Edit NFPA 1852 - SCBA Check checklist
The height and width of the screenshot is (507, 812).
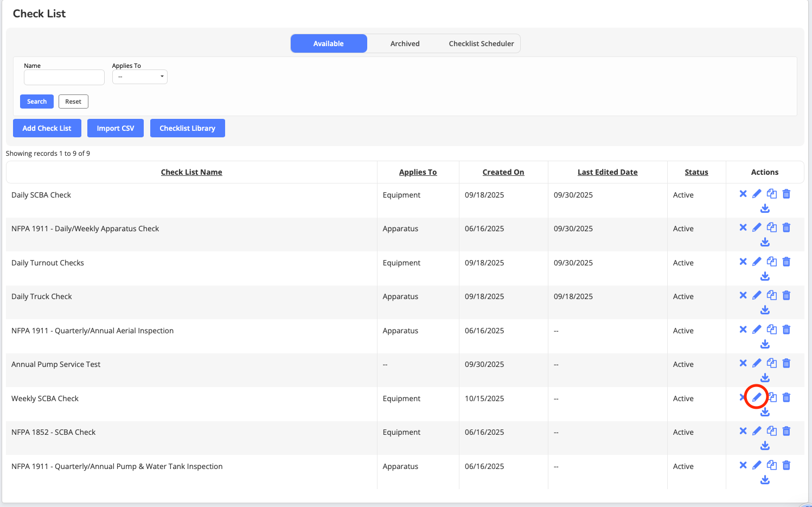coord(757,431)
